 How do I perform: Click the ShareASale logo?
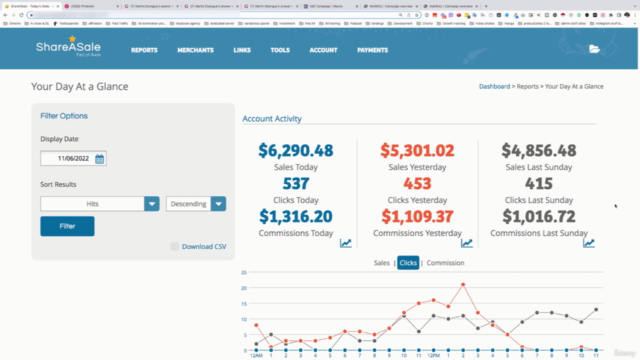point(68,46)
